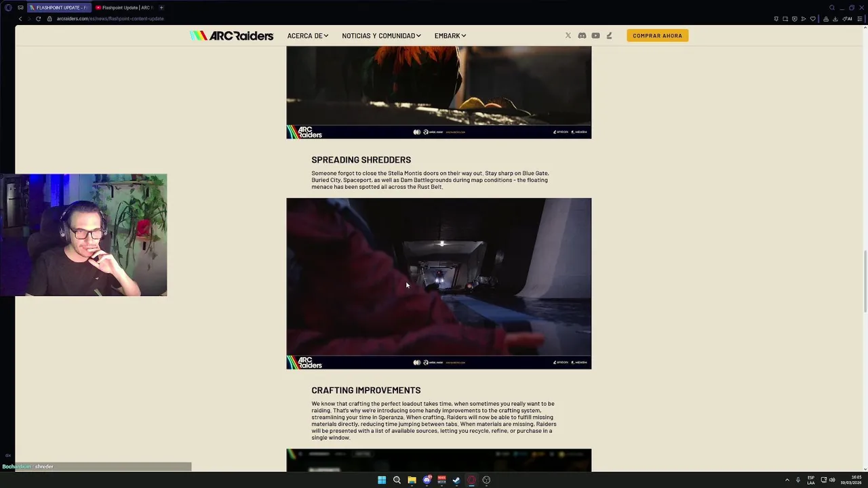Open the volume tray control
The height and width of the screenshot is (488, 868).
(832, 480)
